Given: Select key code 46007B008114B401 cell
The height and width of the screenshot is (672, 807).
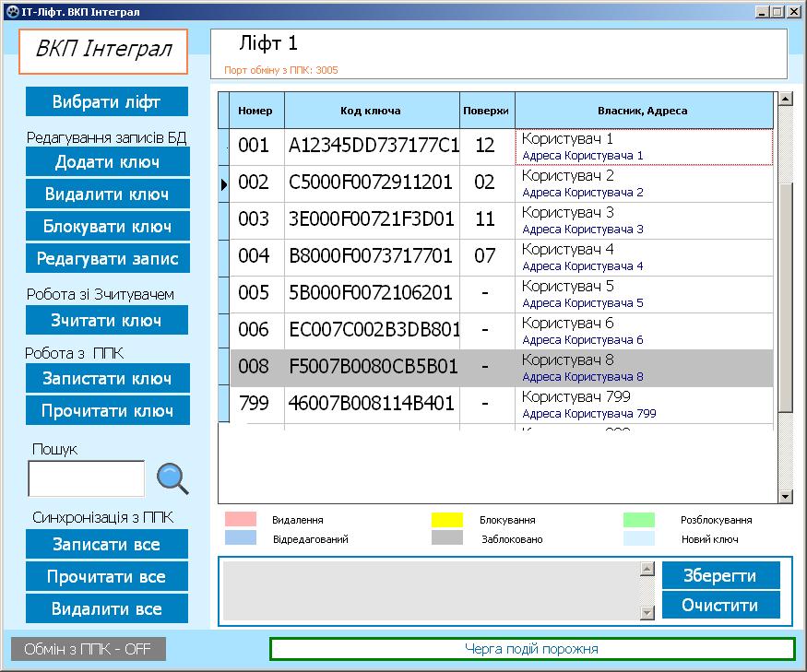Looking at the screenshot, I should [x=372, y=405].
